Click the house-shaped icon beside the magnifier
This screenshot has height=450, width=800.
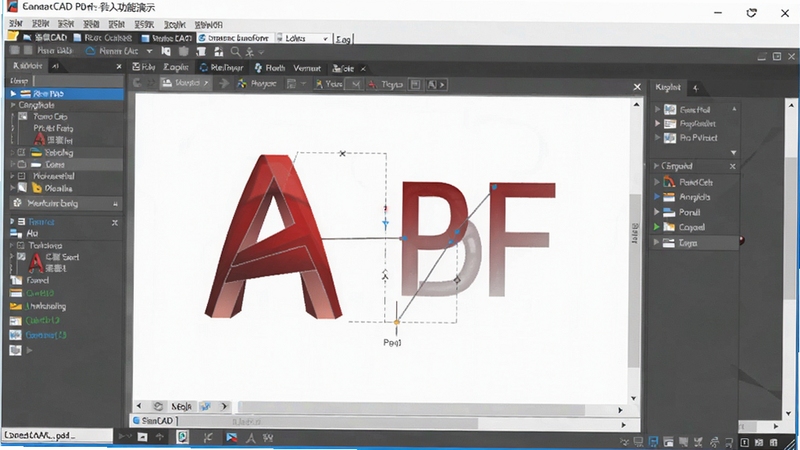pyautogui.click(x=218, y=52)
